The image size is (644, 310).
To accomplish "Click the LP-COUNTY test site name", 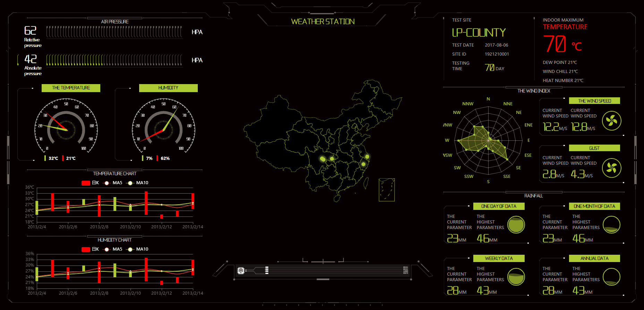I will pyautogui.click(x=479, y=32).
